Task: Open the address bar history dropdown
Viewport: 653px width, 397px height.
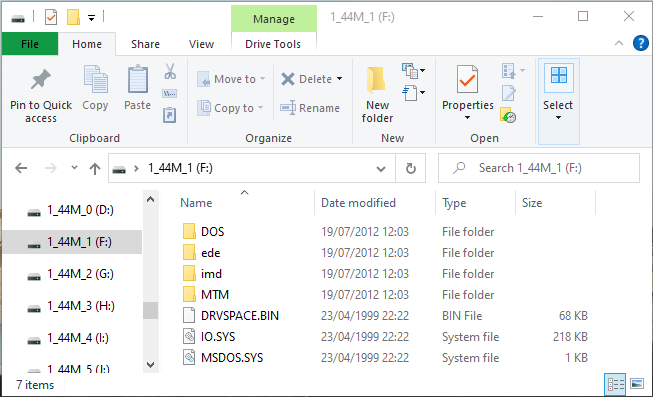Action: tap(381, 169)
